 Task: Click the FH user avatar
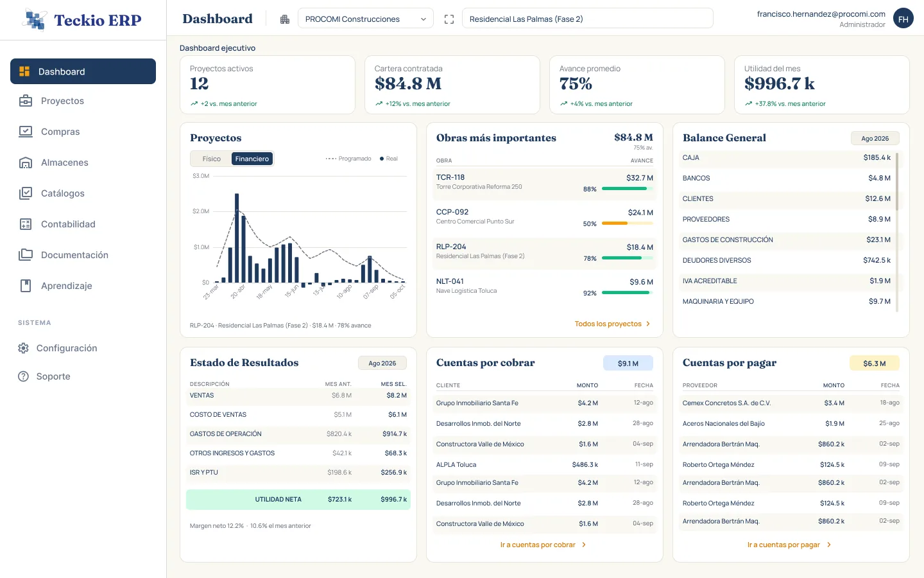pyautogui.click(x=903, y=19)
